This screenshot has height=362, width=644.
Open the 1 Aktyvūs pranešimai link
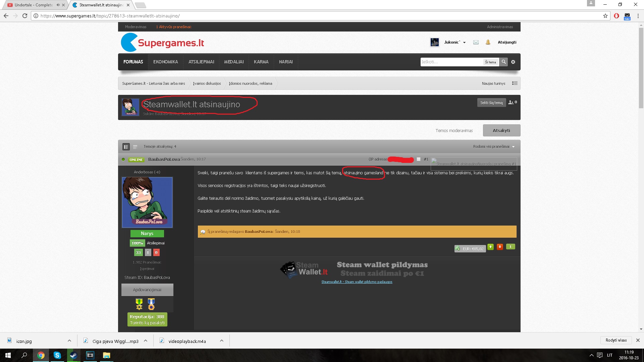(x=174, y=27)
